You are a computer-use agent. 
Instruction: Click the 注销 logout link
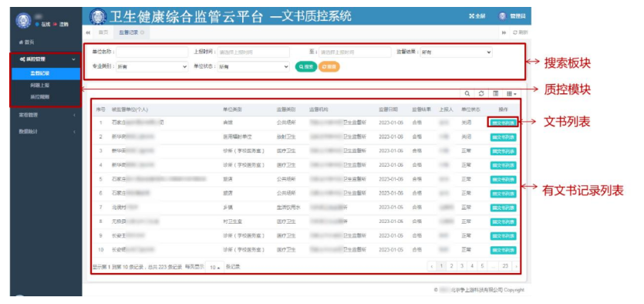pos(61,24)
